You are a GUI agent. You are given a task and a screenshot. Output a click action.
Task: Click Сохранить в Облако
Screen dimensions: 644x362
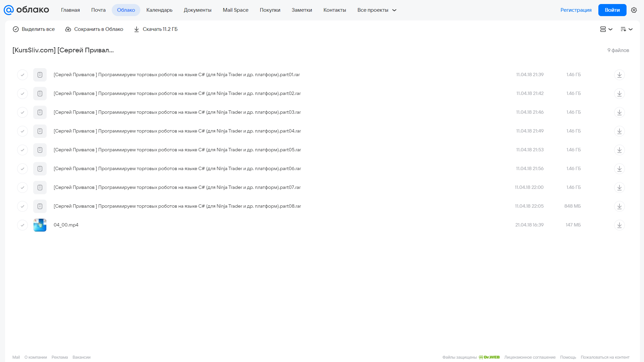94,29
